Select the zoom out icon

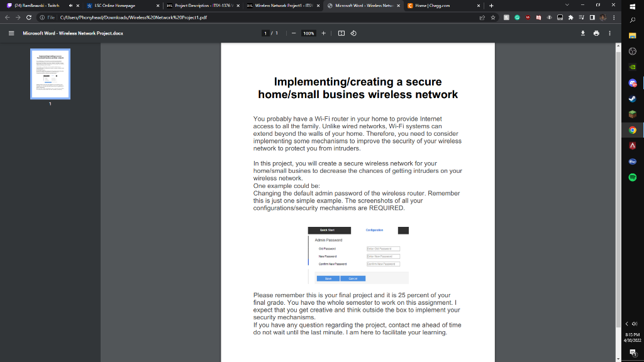click(293, 34)
